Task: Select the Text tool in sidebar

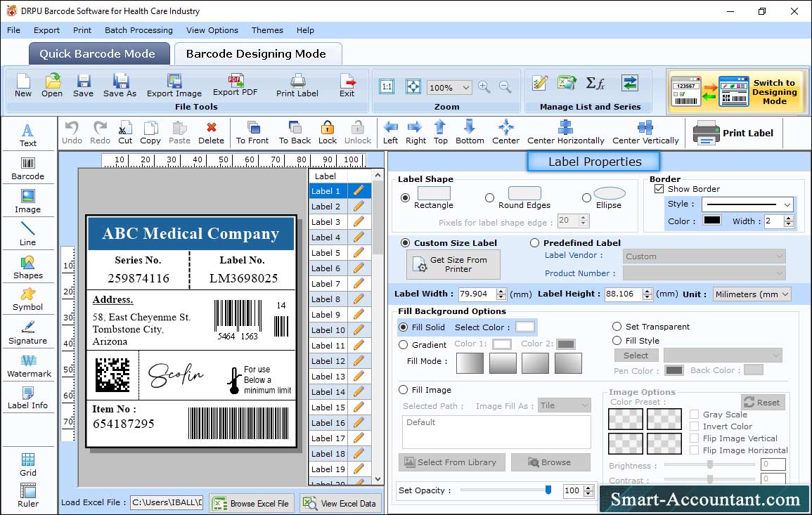Action: [28, 136]
